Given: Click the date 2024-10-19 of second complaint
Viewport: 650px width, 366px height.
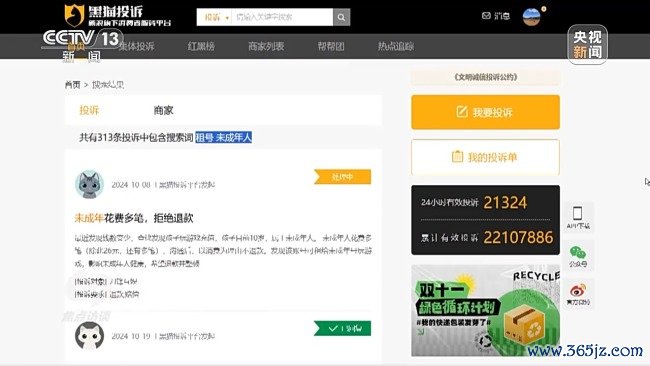Looking at the screenshot, I should point(131,336).
